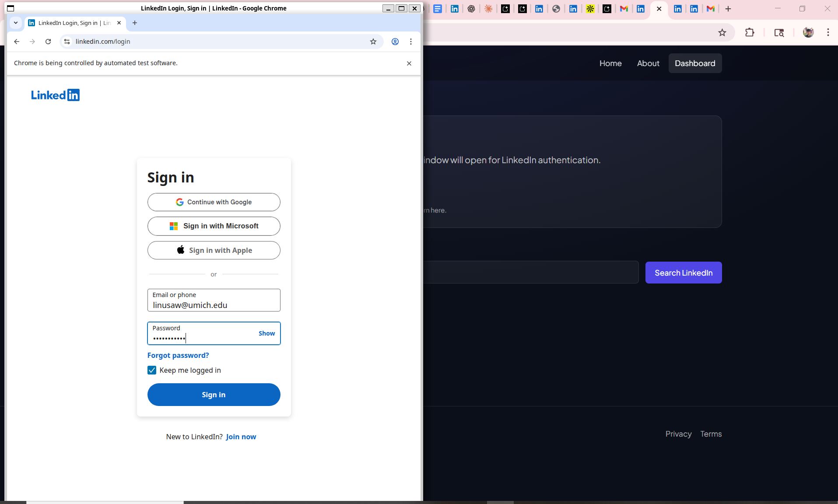The image size is (838, 504).
Task: Click profile avatar in background browser
Action: [808, 32]
